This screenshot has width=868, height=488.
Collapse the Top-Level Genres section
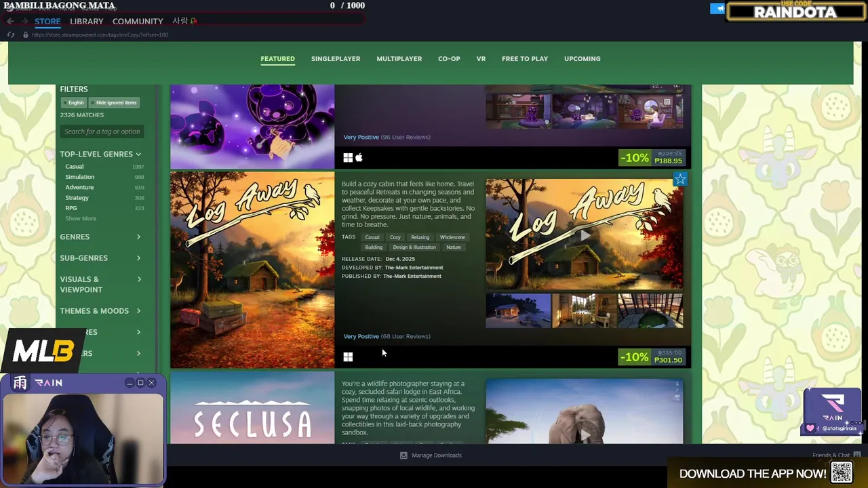100,154
